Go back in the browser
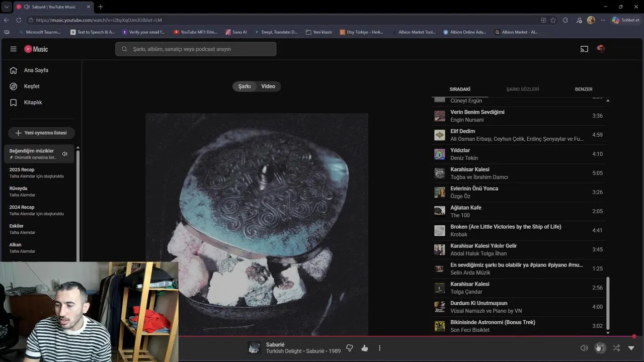Viewport: 644px width, 362px height. (7, 20)
